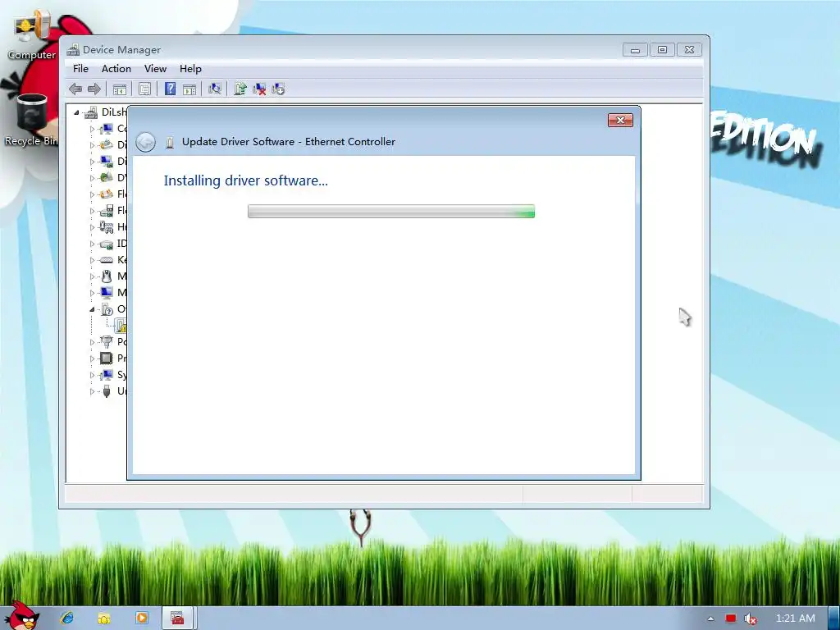Select the IDE ATA/ATAPI controllers category icon
Image resolution: width=840 pixels, height=630 pixels.
(x=107, y=244)
